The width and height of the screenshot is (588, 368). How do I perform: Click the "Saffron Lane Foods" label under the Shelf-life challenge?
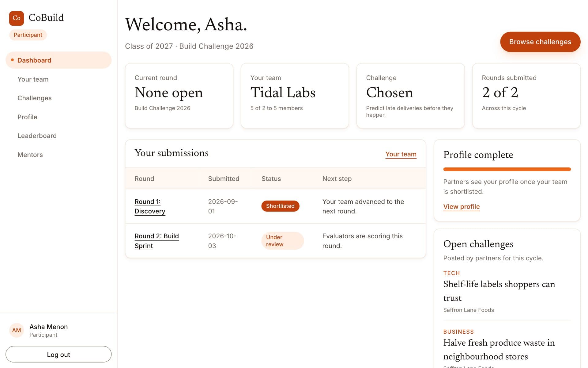pyautogui.click(x=469, y=310)
